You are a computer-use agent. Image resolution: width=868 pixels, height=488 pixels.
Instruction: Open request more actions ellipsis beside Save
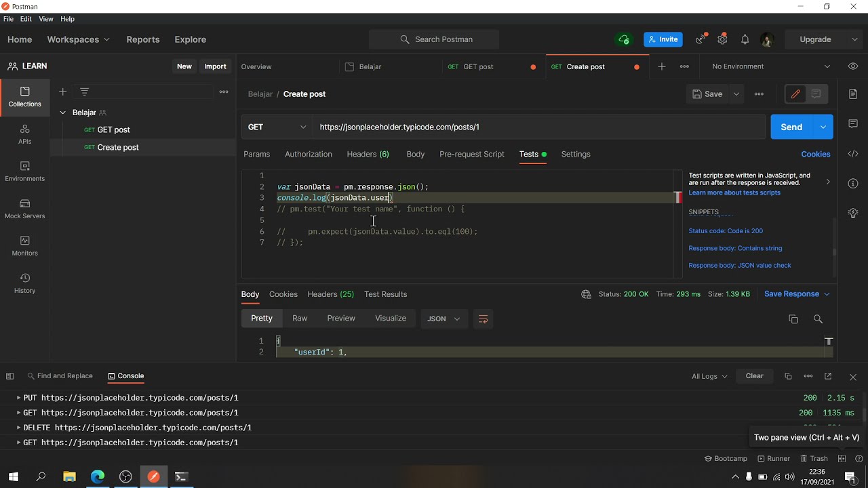click(x=759, y=94)
